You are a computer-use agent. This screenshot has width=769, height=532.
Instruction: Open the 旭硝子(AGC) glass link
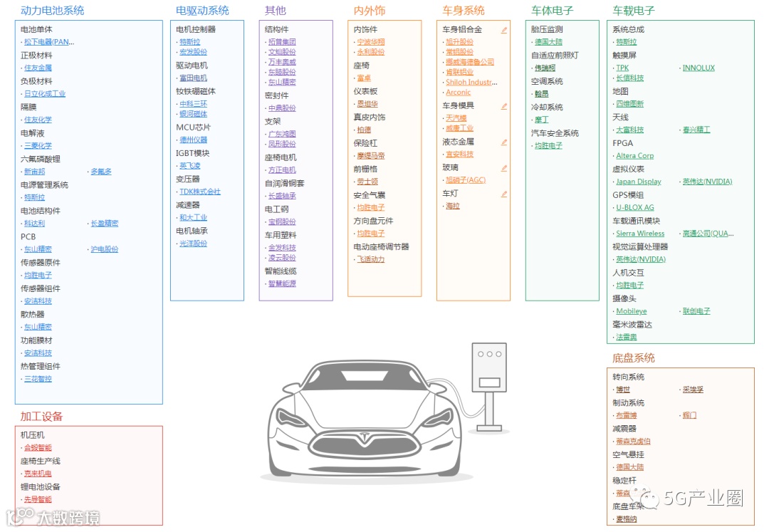click(466, 180)
